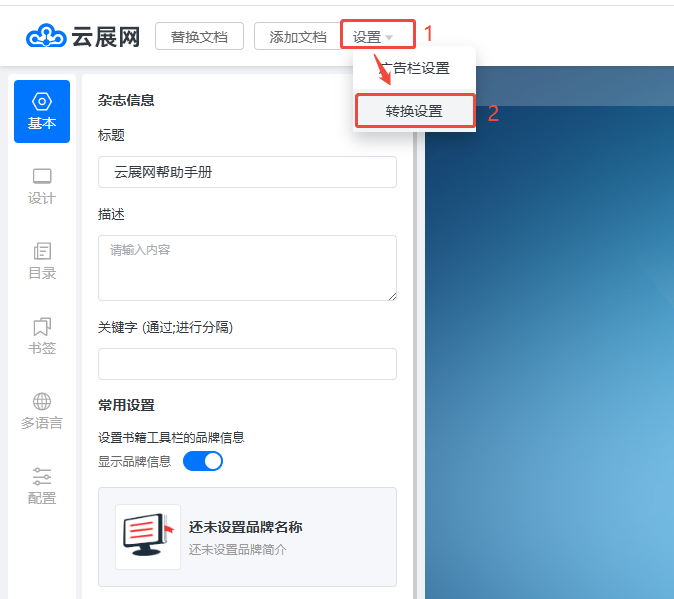674x599 pixels.
Task: Click the 还未设置品牌名称 brand card title
Action: [x=246, y=527]
